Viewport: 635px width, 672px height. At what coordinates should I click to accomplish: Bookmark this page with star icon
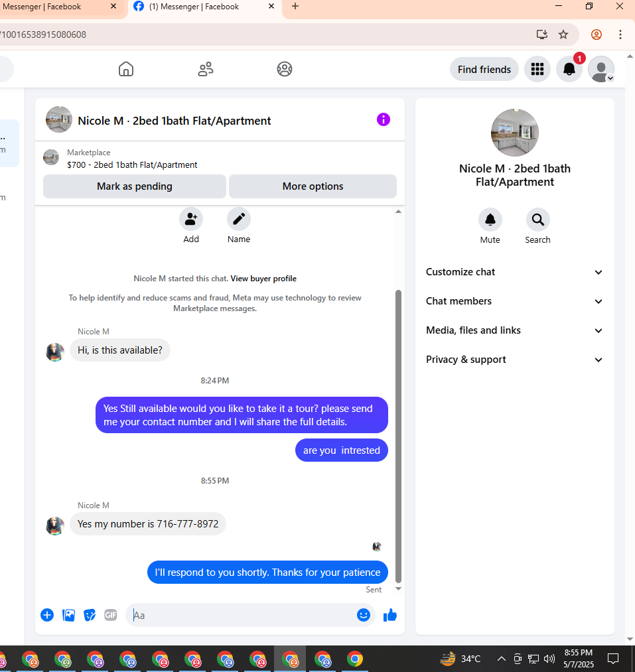tap(563, 34)
